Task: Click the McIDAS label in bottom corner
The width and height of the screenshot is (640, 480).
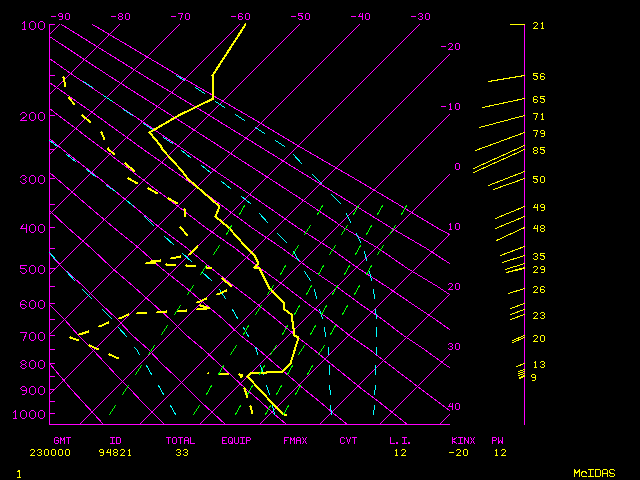Action: (594, 472)
